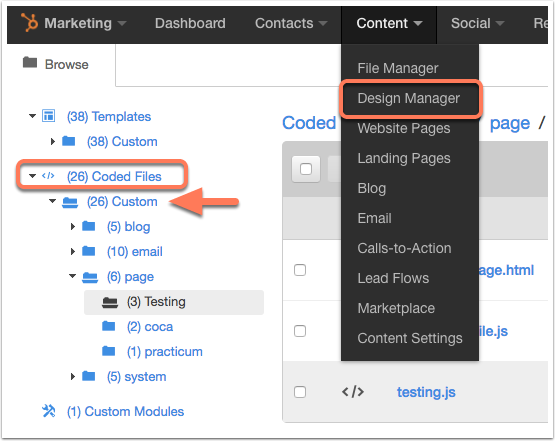The width and height of the screenshot is (555, 441).
Task: Select (5) blog folder label
Action: (x=128, y=227)
